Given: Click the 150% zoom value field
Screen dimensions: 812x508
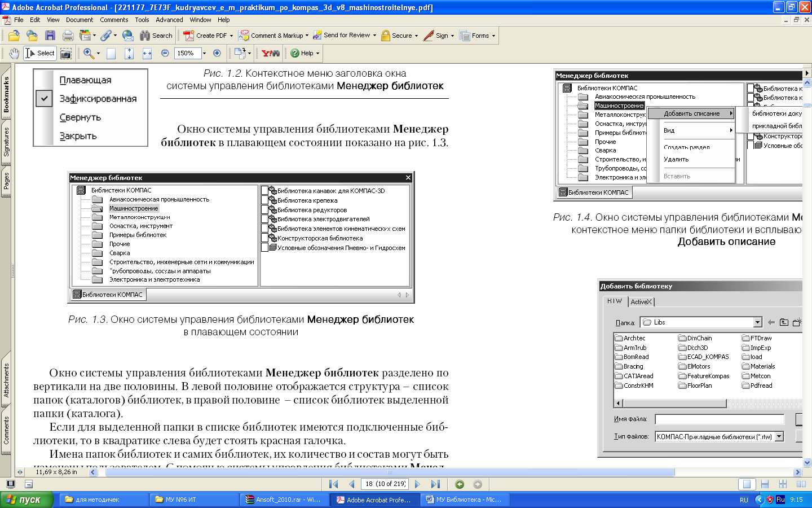Looking at the screenshot, I should click(188, 53).
